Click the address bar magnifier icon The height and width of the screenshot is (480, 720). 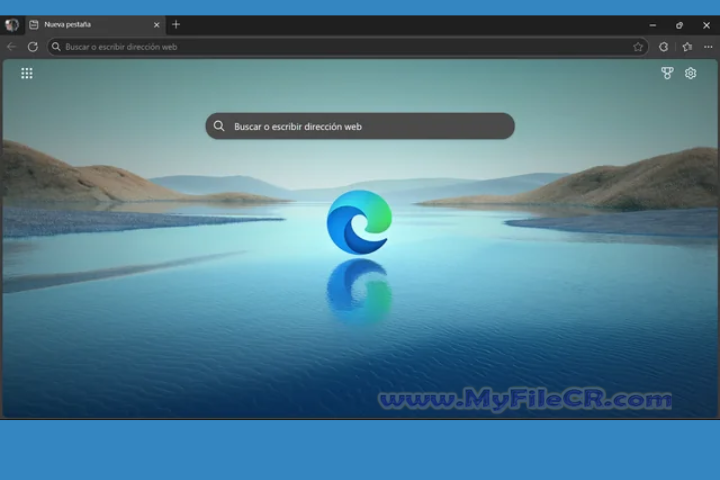click(56, 47)
